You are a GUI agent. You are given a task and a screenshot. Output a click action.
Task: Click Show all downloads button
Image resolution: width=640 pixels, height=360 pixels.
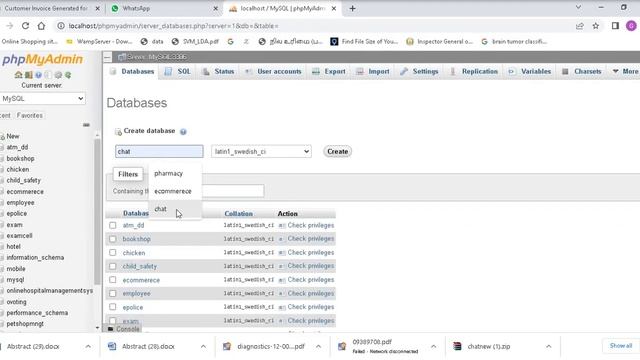621,346
